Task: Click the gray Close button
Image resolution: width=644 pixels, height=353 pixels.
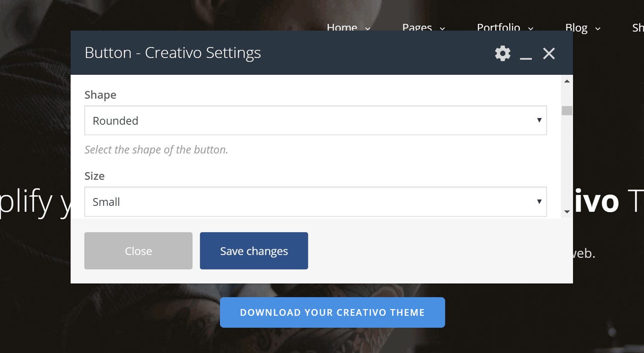Action: [x=138, y=251]
